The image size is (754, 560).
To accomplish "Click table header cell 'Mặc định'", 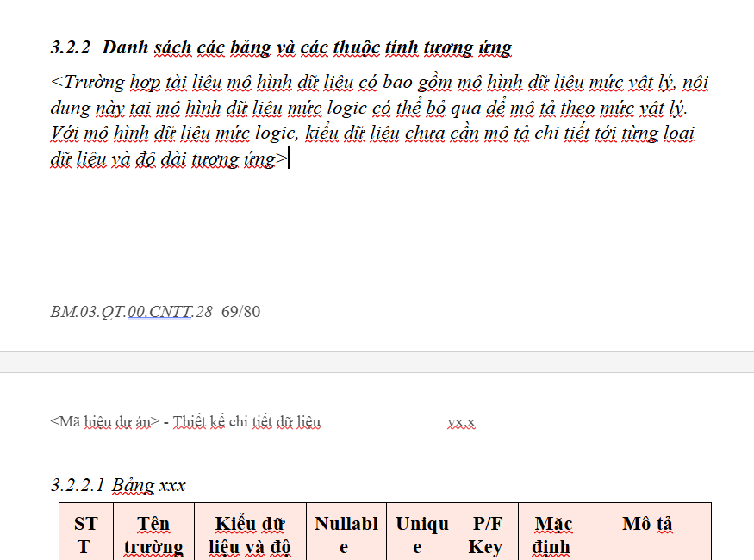I will point(553,532).
